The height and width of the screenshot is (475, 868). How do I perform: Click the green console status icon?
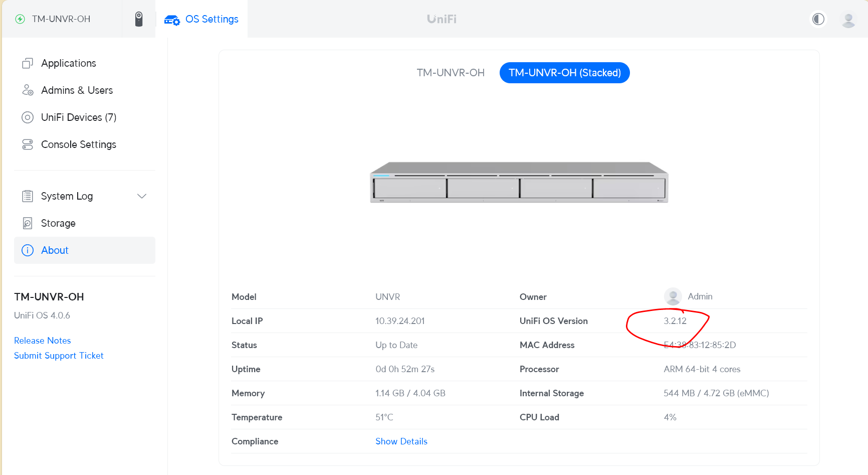click(20, 19)
